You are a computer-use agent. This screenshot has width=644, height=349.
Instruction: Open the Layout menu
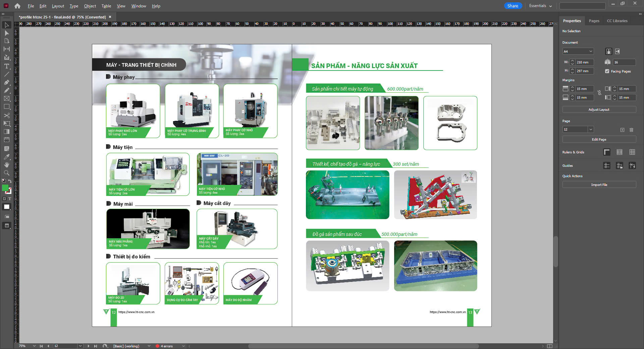click(58, 6)
